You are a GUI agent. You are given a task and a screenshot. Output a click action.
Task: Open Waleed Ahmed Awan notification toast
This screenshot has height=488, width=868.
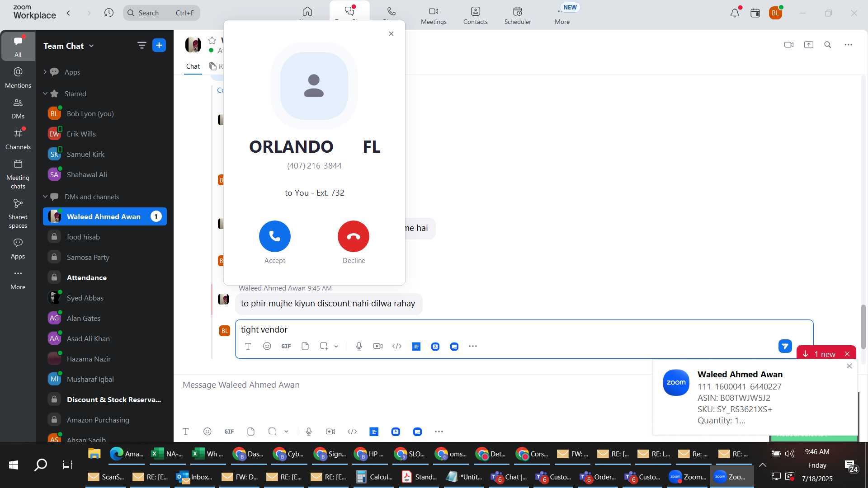[755, 397]
